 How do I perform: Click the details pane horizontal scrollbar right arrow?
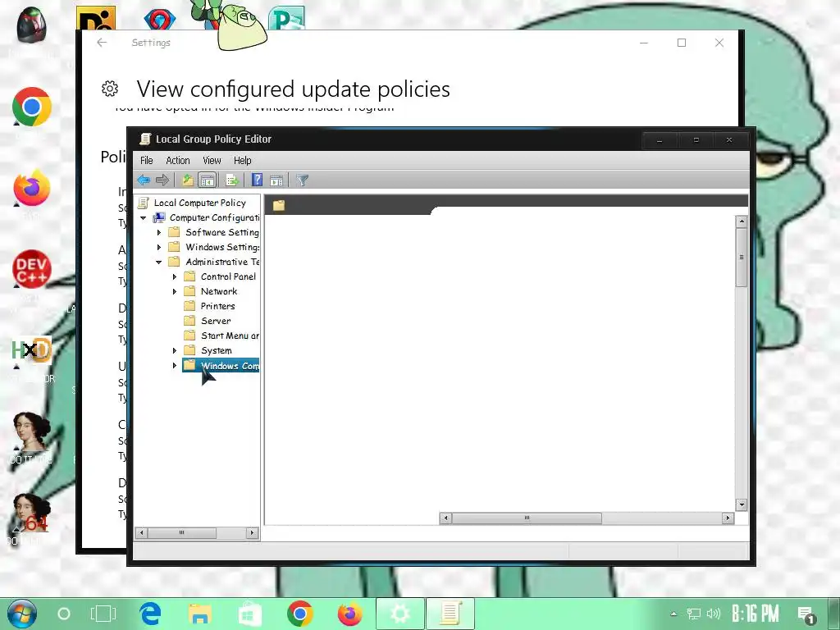pos(728,518)
